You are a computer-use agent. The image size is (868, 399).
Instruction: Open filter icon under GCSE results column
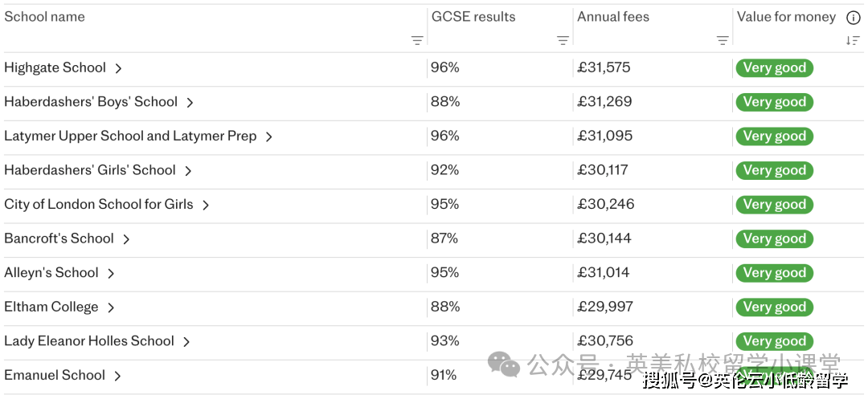(563, 40)
